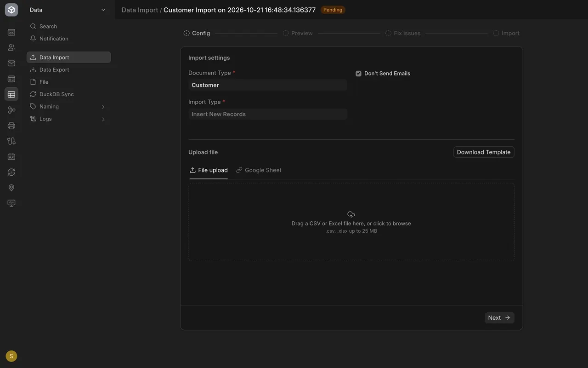
Task: Click the cube app logo icon
Action: point(11,10)
